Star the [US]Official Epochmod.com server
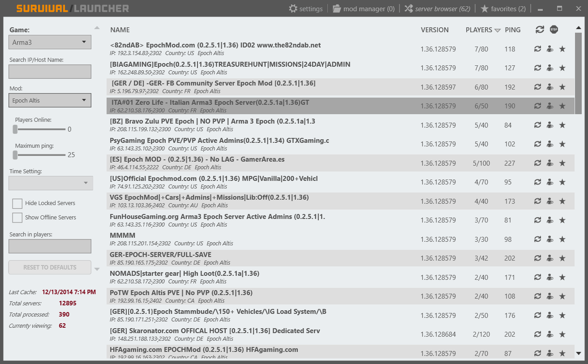Screen dimensions: 588x364 (x=562, y=182)
